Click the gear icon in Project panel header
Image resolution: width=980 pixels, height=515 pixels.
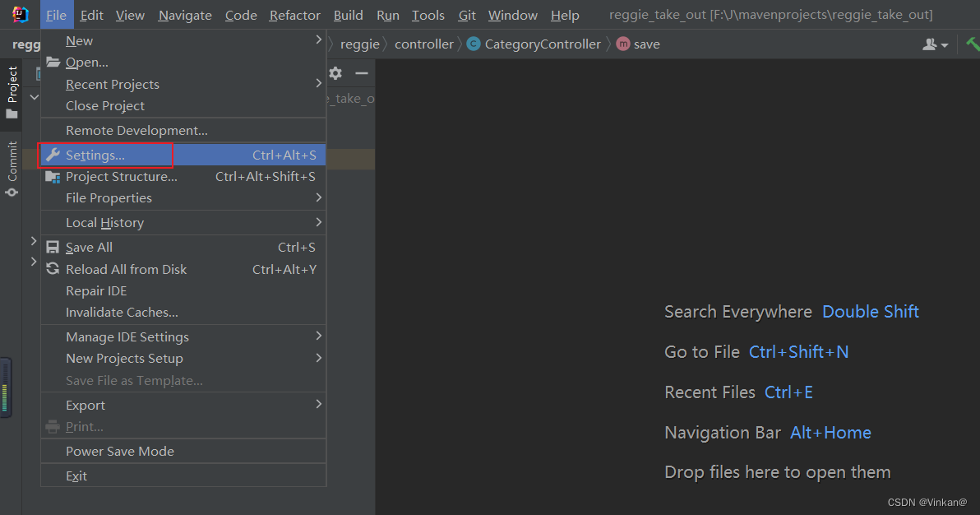pyautogui.click(x=335, y=73)
